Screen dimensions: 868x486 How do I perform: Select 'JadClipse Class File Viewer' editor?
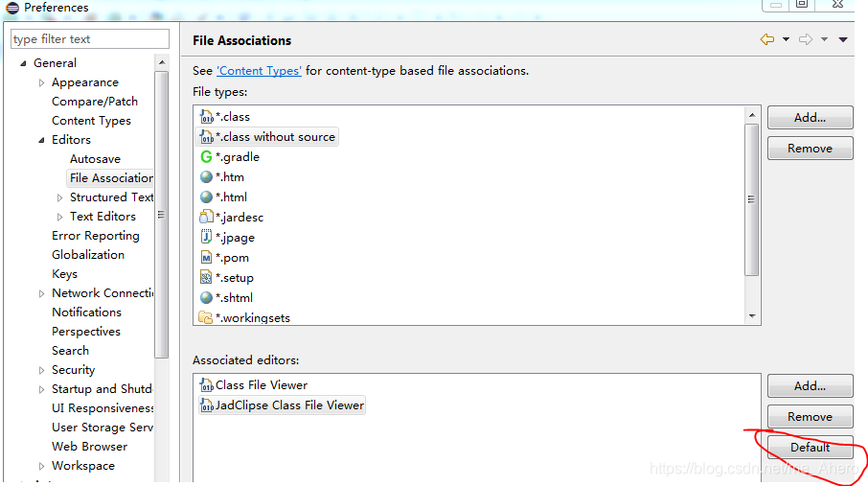click(x=283, y=405)
